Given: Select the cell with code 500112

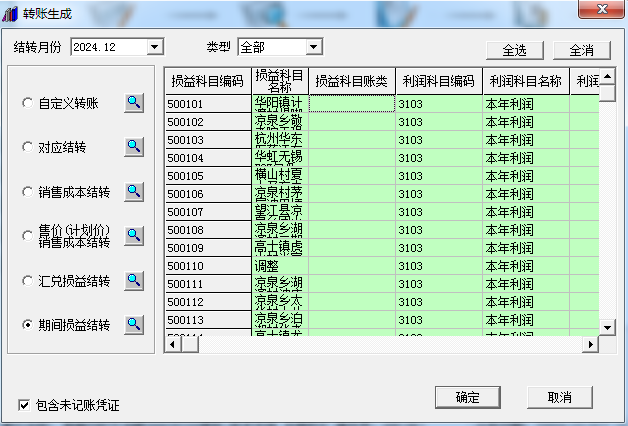Looking at the screenshot, I should tap(208, 302).
